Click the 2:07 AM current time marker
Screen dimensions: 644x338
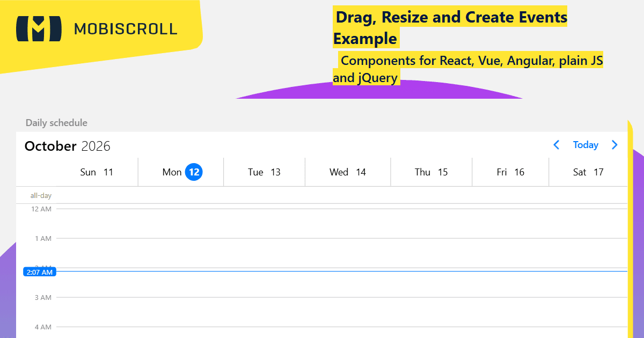point(40,272)
